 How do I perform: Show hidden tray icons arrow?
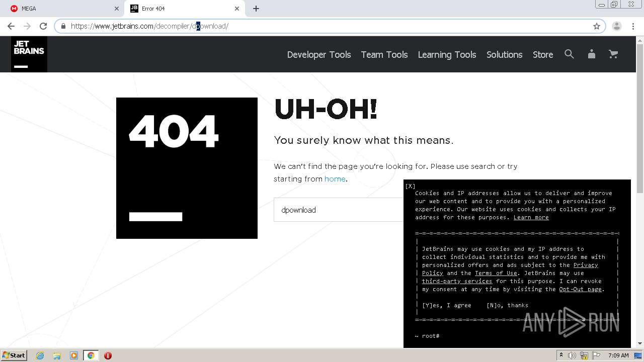point(561,355)
